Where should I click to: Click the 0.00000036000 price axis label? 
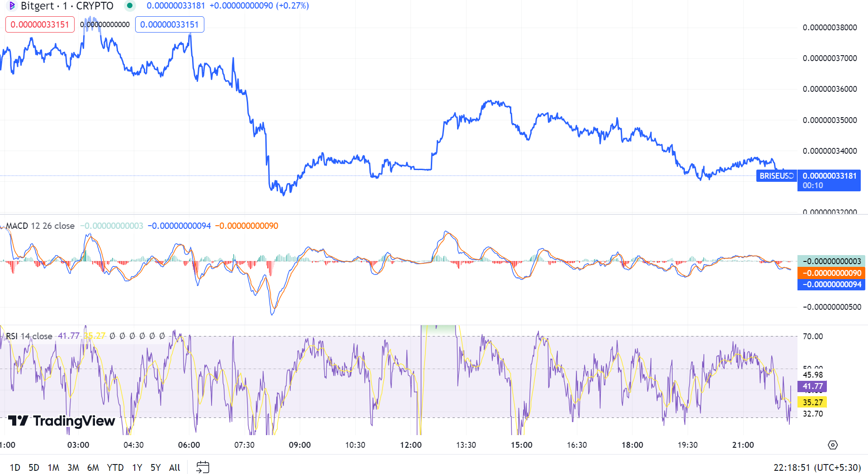point(830,89)
